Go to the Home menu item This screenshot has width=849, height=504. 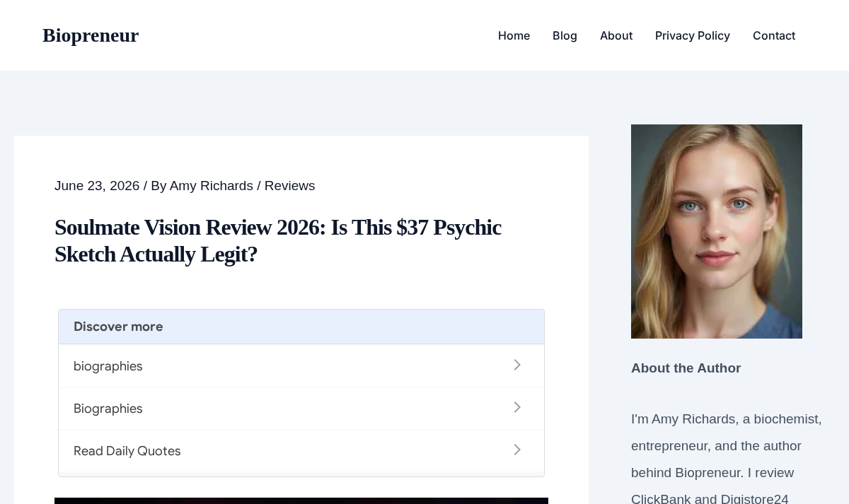click(514, 35)
